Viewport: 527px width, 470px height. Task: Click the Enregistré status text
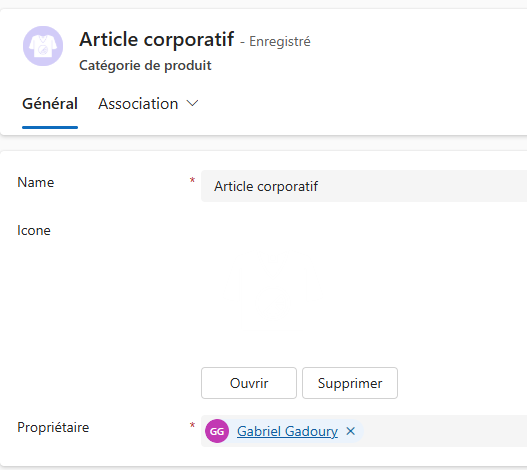[280, 42]
